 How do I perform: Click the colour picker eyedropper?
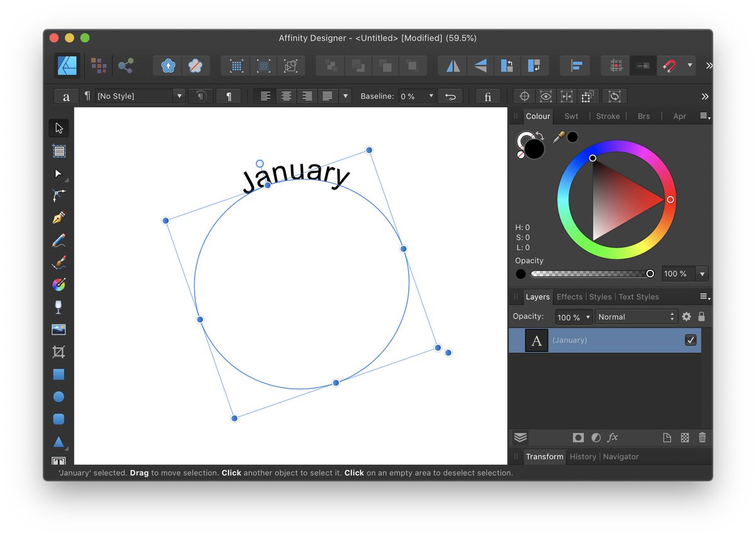coord(558,137)
